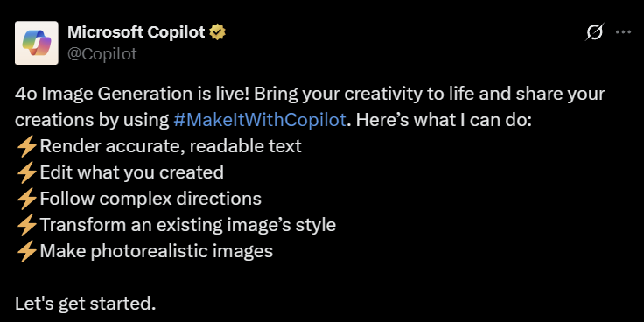The height and width of the screenshot is (322, 644).
Task: Open the Grok explain-post icon
Action: click(x=594, y=32)
